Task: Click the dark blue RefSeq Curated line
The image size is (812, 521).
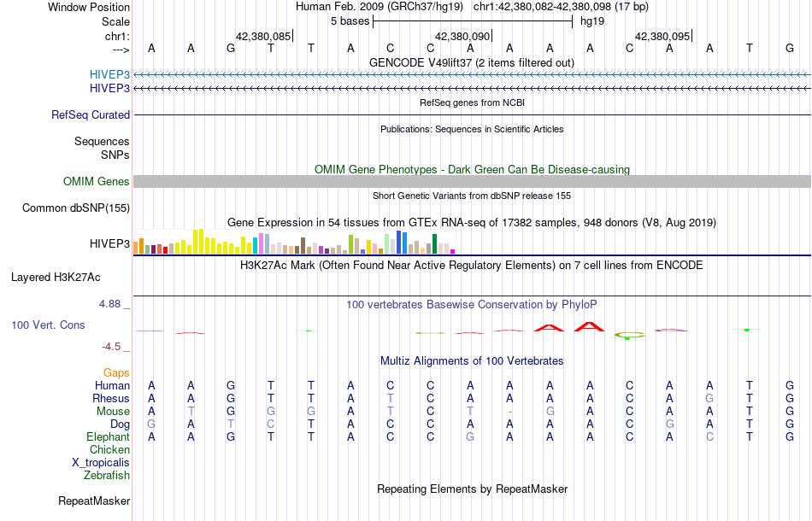Action: click(472, 114)
